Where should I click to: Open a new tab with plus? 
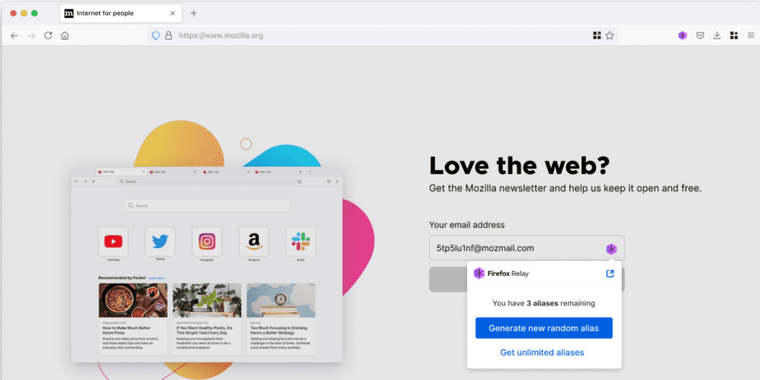tap(193, 13)
